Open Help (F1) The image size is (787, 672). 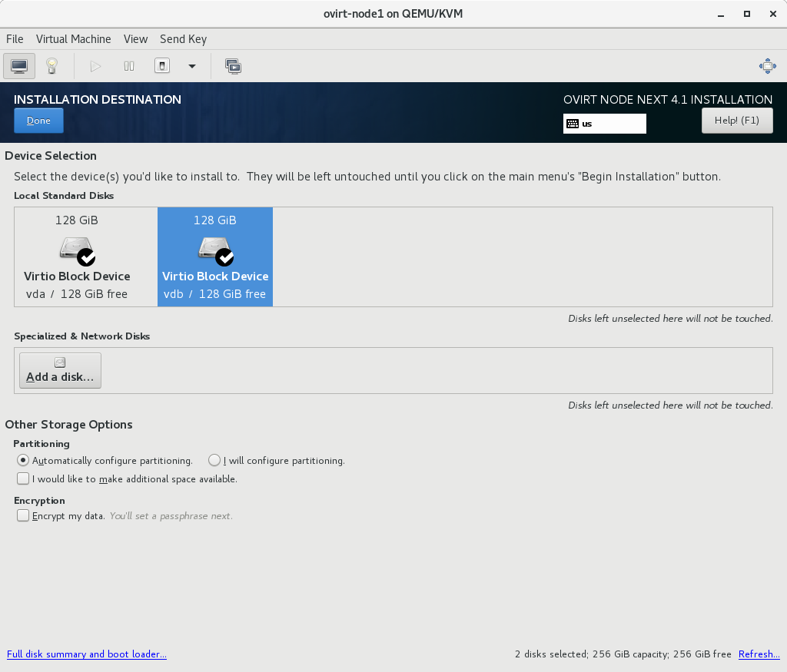coord(737,121)
